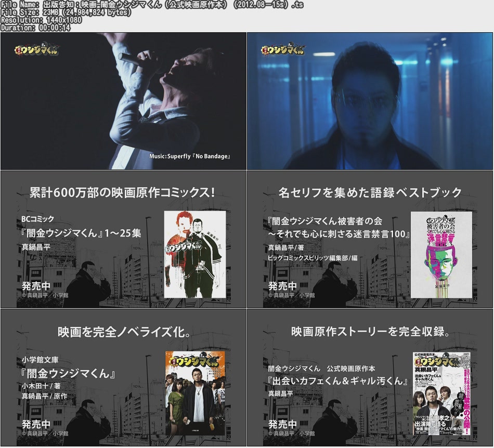The width and height of the screenshot is (494, 448).
Task: Click the 'Music: Superfly No Bandage' caption
Action: [190, 156]
